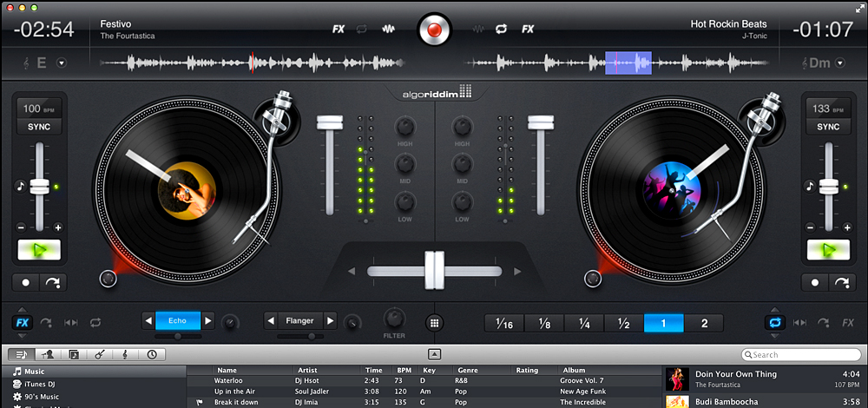Collapse the library using the center arrow button

[435, 354]
